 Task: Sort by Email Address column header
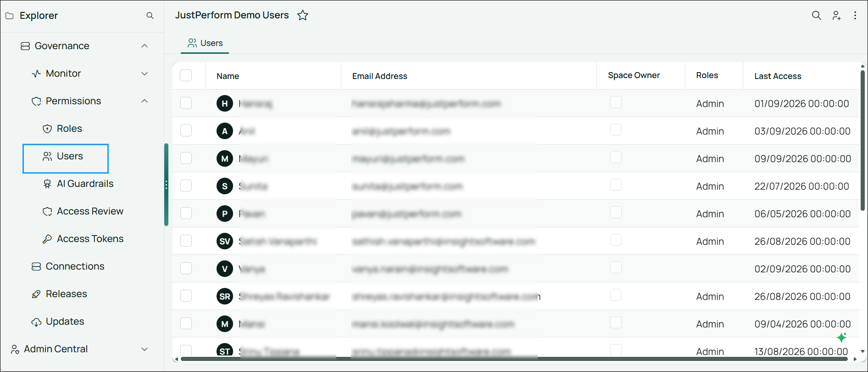tap(379, 76)
